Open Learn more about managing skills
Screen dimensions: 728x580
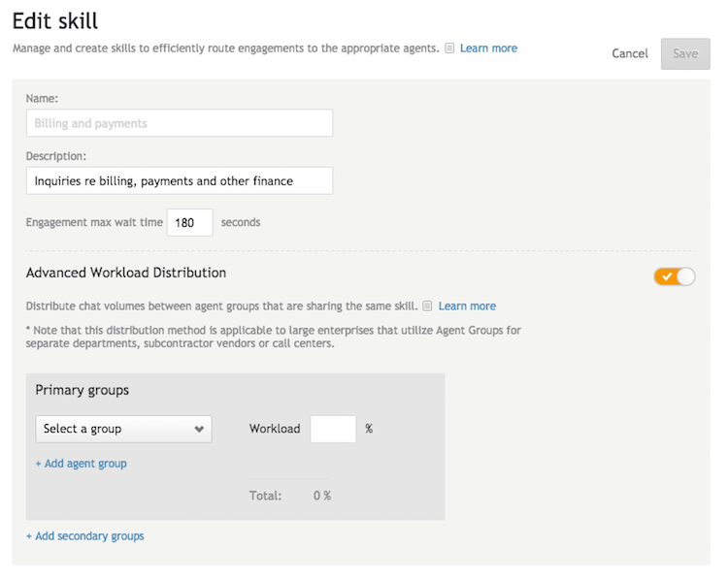(488, 48)
